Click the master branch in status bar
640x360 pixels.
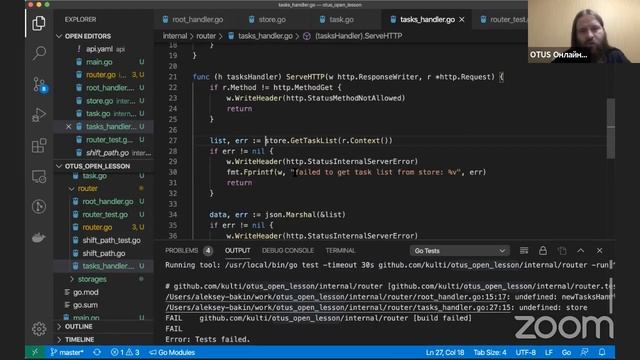coord(67,352)
